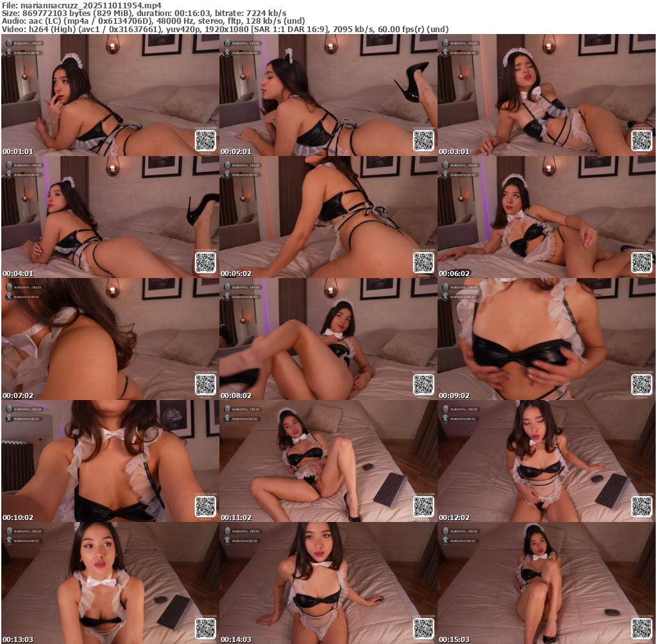Select the thumbnail with timestamp 00:05:02
The image size is (657, 644).
tap(328, 217)
